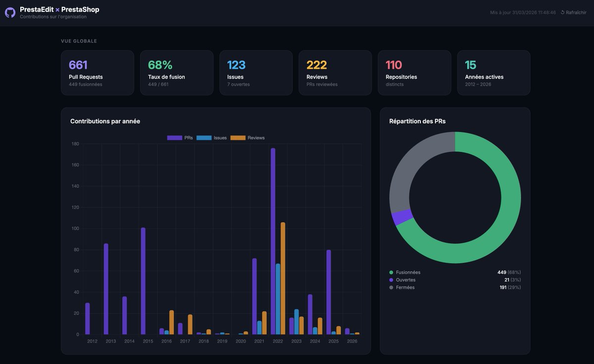The image size is (594, 364).
Task: Click the Rafraîchir refresh button
Action: [x=573, y=12]
